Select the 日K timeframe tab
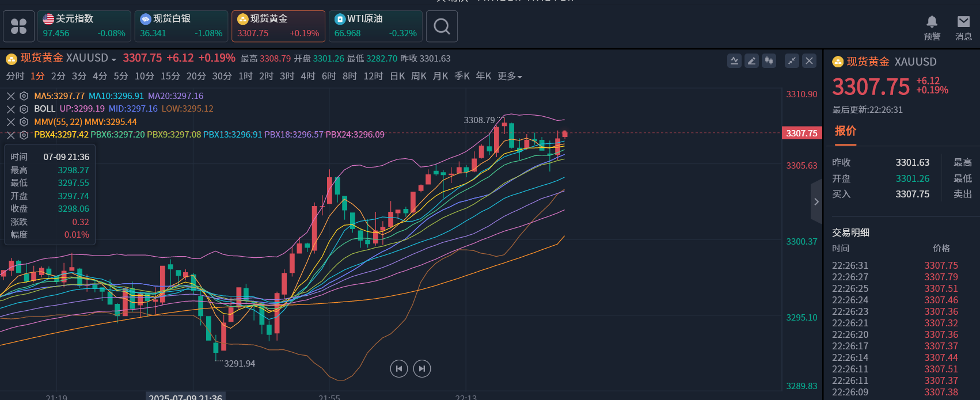 point(397,77)
